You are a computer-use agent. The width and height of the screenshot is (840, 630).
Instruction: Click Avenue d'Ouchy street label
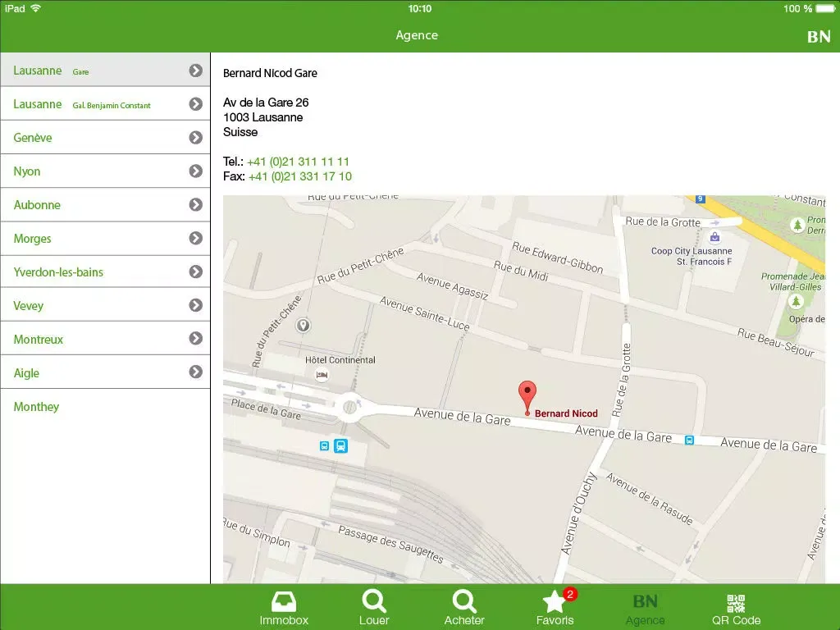(x=578, y=514)
